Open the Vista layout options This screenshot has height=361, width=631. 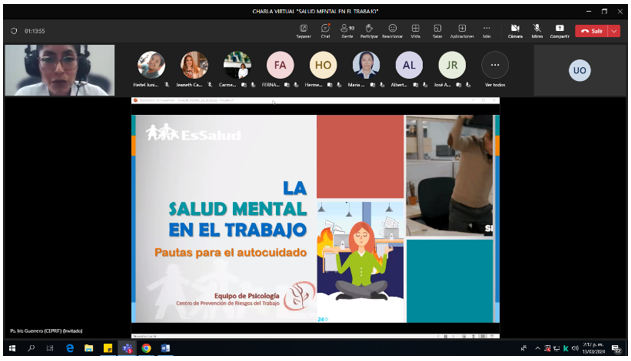(x=415, y=31)
